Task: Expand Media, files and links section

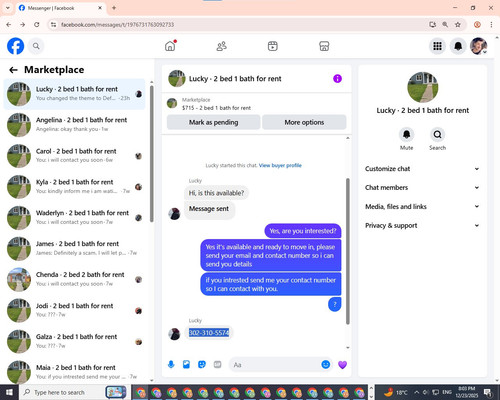Action: [422, 206]
